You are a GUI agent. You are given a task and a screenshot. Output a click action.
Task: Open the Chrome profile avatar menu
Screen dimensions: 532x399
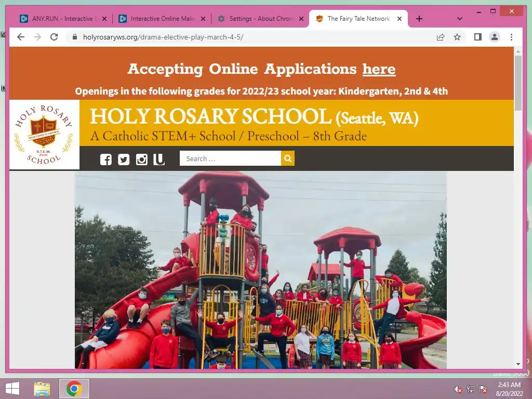coord(495,37)
